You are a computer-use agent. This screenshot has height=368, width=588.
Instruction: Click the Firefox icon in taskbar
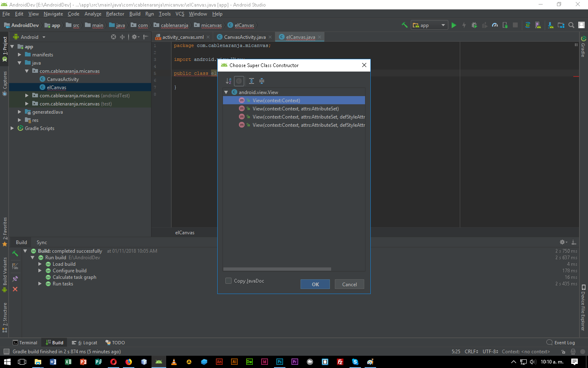point(129,362)
